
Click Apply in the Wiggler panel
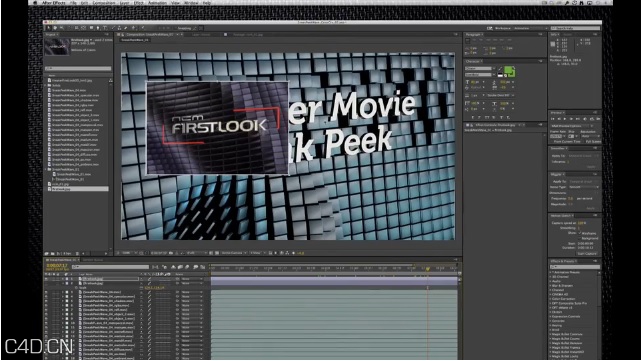[x=590, y=208]
